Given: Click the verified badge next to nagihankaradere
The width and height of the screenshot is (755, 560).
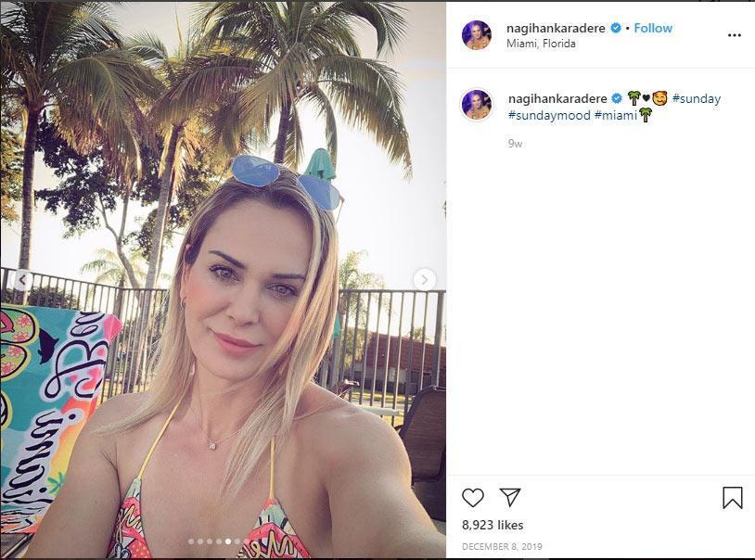Looking at the screenshot, I should tap(615, 28).
